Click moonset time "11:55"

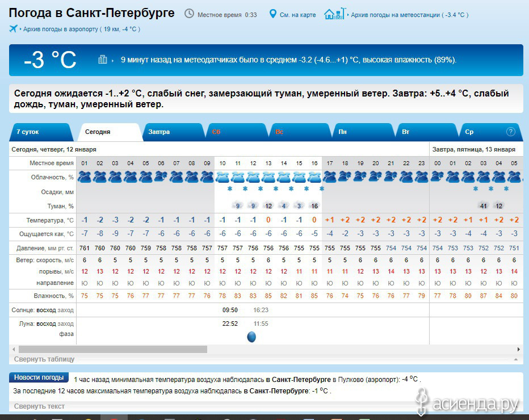point(261,324)
